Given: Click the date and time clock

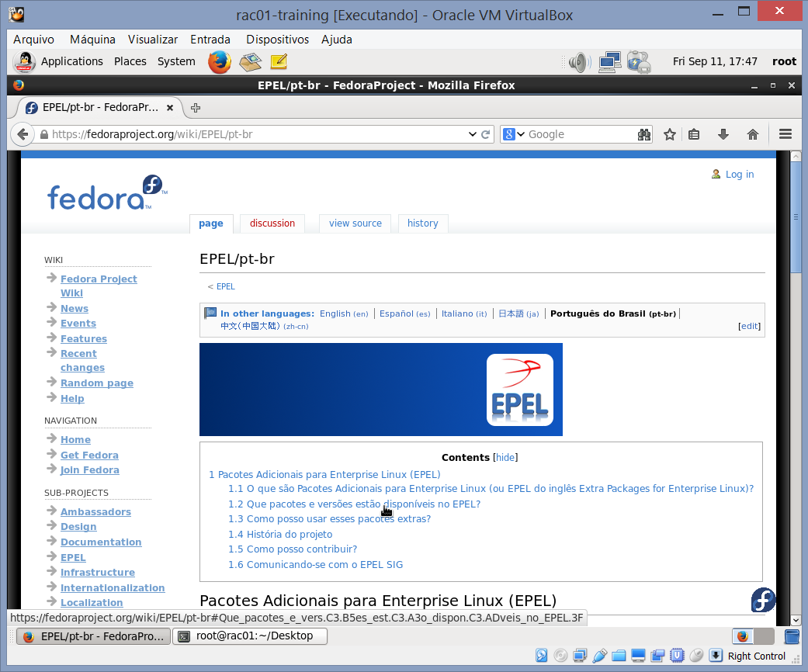Looking at the screenshot, I should click(x=715, y=61).
